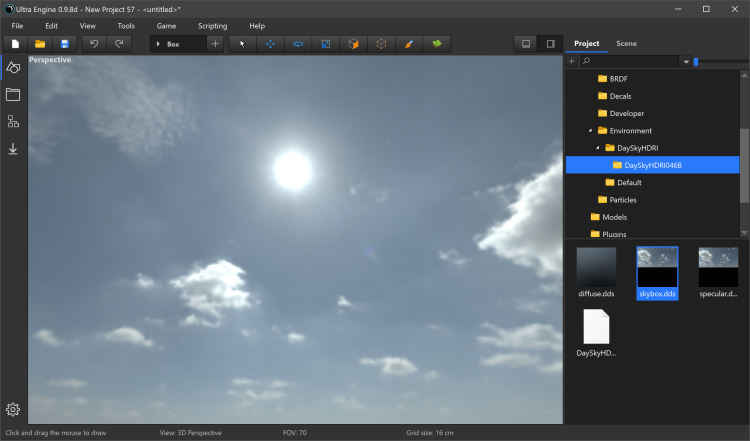
Task: Redo the last action
Action: pos(119,44)
